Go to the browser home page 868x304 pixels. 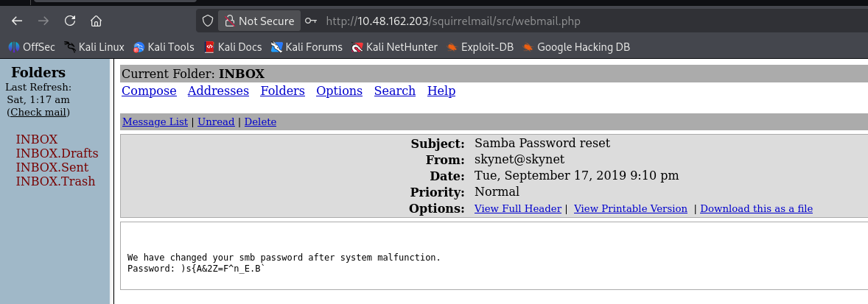tap(96, 21)
